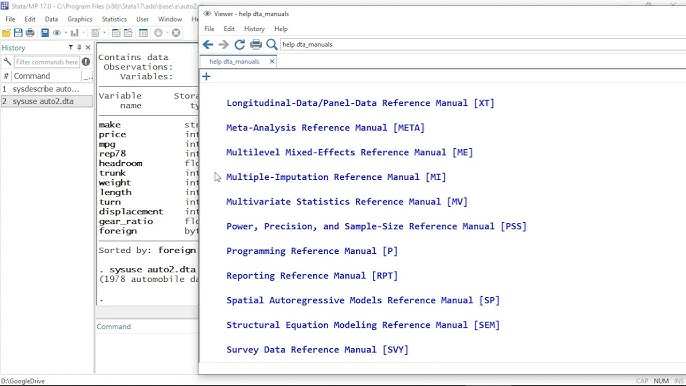Open Reporting Reference Manual [RPT] link
Screen dimensions: 686x386
(x=312, y=276)
